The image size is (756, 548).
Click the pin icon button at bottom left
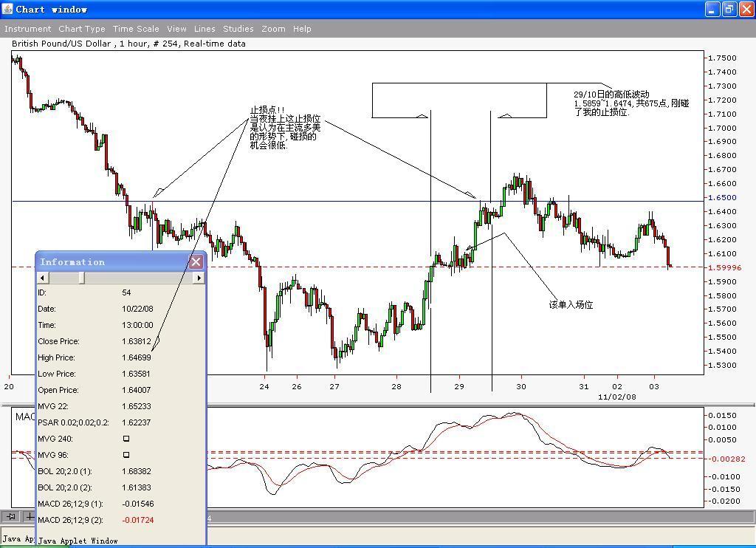(10, 517)
